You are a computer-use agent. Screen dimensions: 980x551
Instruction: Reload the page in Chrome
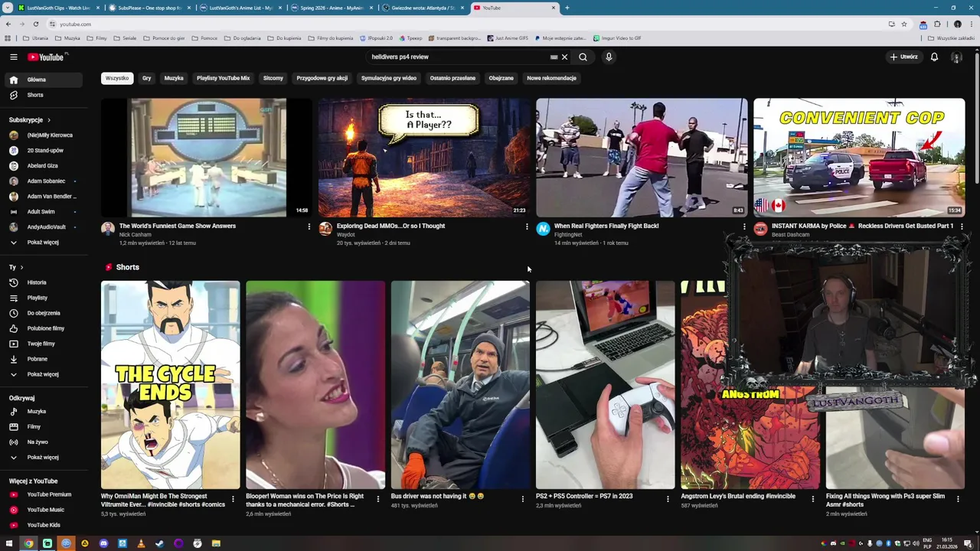[x=35, y=24]
